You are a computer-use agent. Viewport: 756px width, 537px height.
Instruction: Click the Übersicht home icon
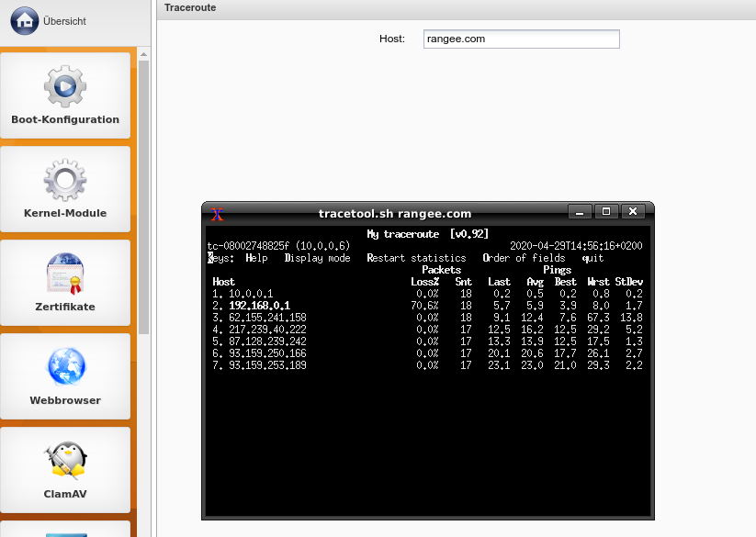click(24, 20)
